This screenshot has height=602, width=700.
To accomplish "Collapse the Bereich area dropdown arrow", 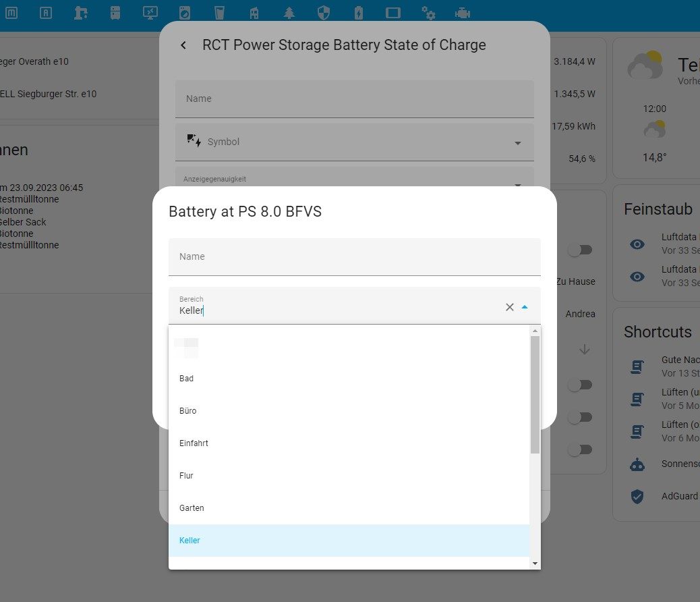I will [525, 307].
